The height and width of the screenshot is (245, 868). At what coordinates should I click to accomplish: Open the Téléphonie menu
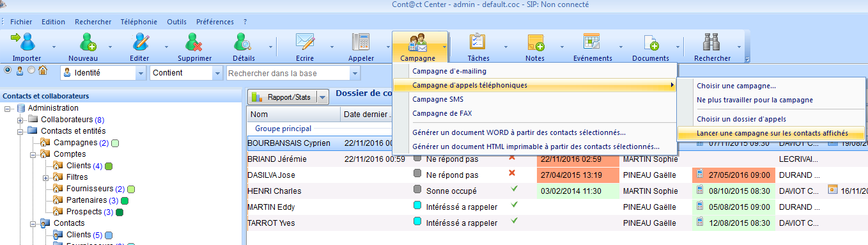(x=139, y=22)
